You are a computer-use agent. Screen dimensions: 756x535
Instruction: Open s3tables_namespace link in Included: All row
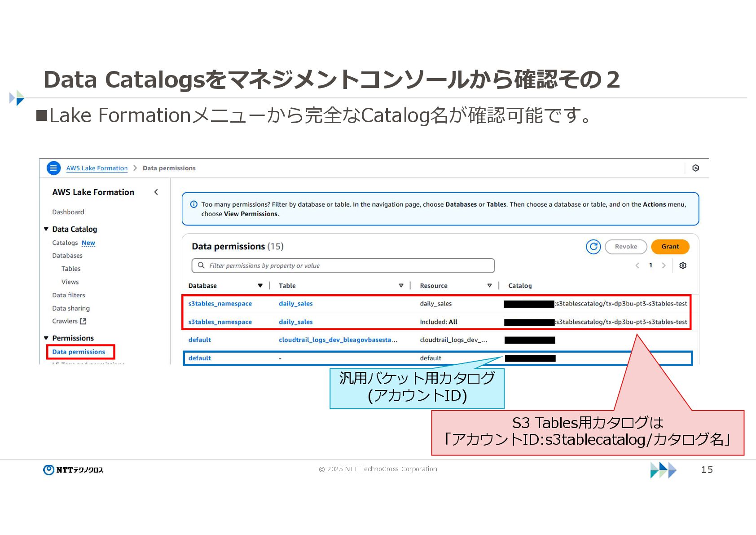click(220, 322)
